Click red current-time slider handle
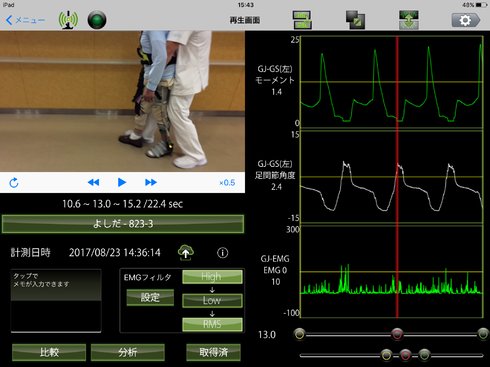 (397, 334)
